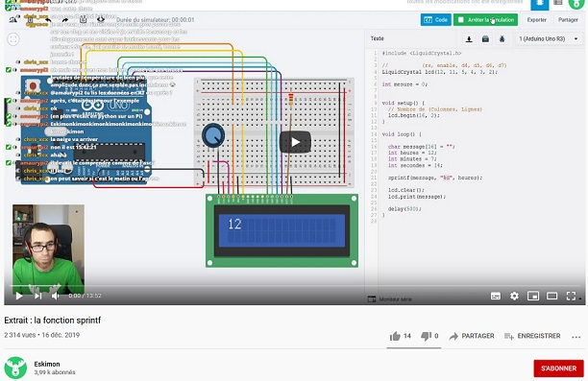This screenshot has height=381, width=588.
Task: Enter fullscreen mode
Action: (571, 296)
